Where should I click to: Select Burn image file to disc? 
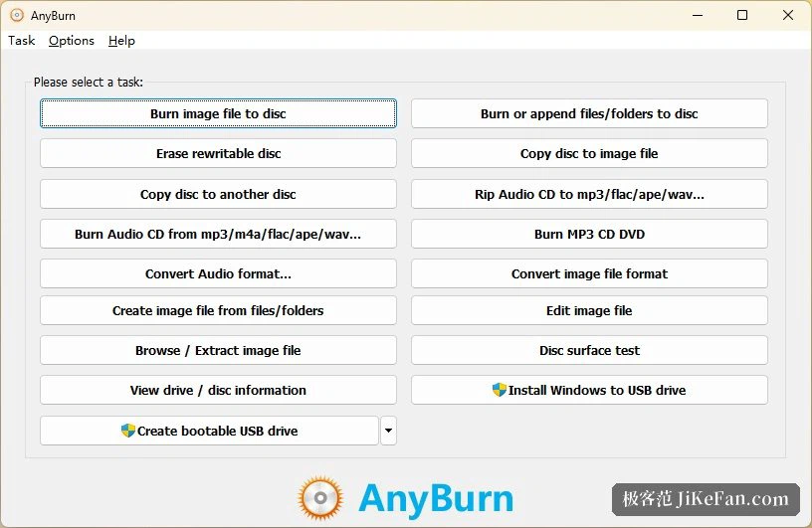pyautogui.click(x=218, y=113)
